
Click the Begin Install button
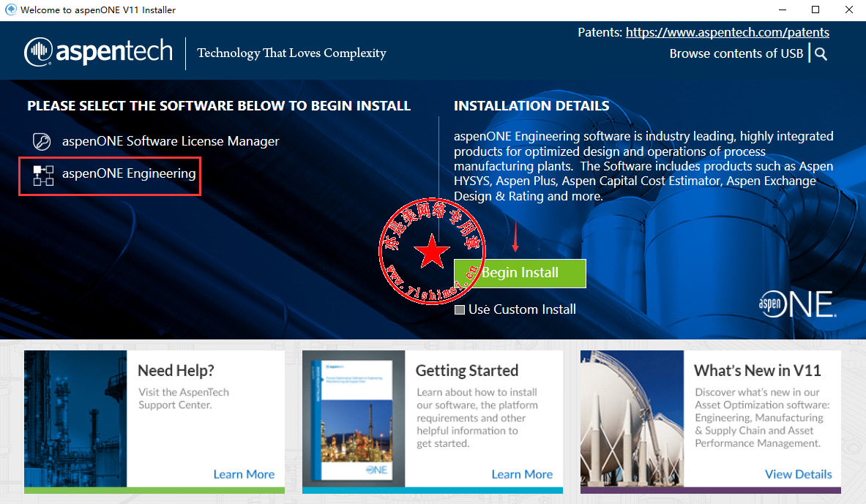pyautogui.click(x=520, y=274)
